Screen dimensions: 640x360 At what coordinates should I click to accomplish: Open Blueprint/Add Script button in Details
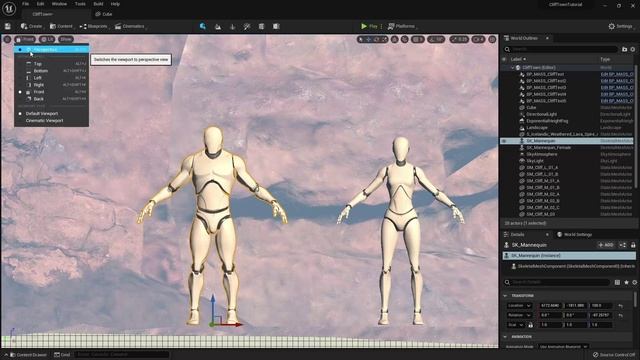(622, 245)
